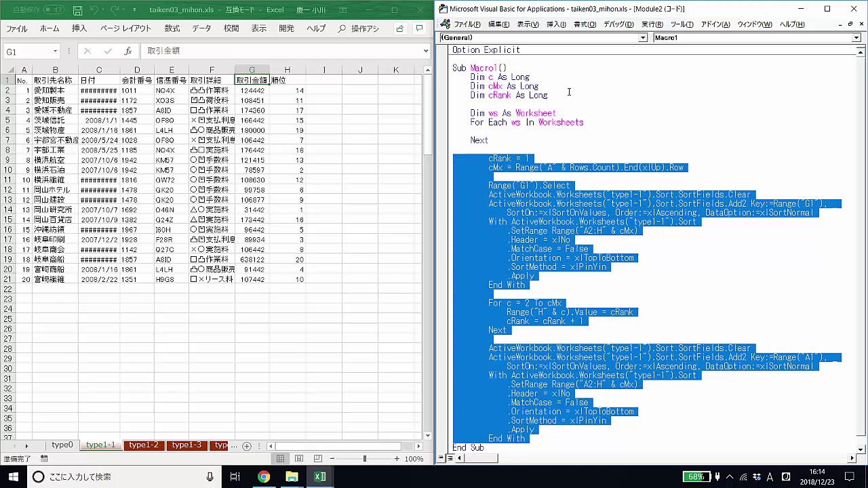This screenshot has width=868, height=488.
Task: Toggle the IME input mode indicator A
Action: (770, 476)
